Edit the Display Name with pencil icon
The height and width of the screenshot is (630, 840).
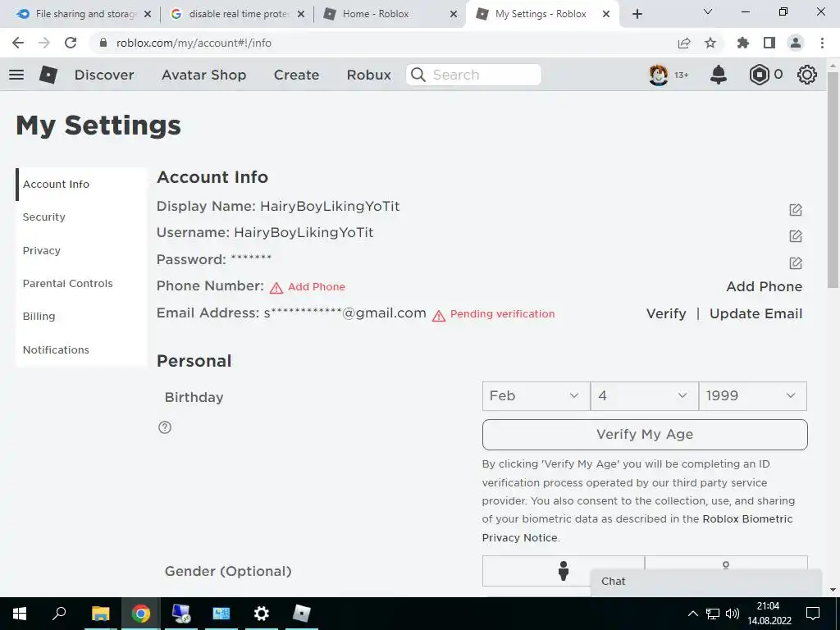point(796,209)
